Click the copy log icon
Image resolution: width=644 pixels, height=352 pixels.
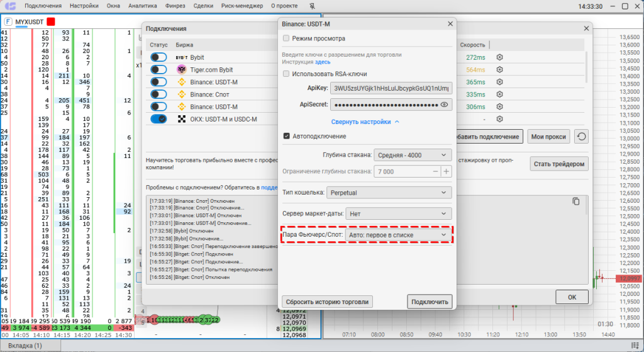[x=575, y=202]
